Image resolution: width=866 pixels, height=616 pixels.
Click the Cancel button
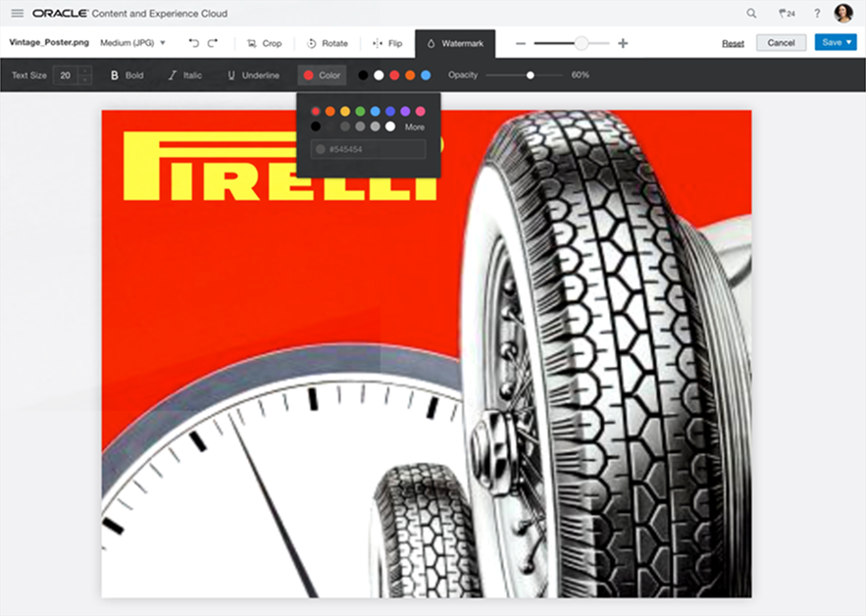[x=781, y=42]
